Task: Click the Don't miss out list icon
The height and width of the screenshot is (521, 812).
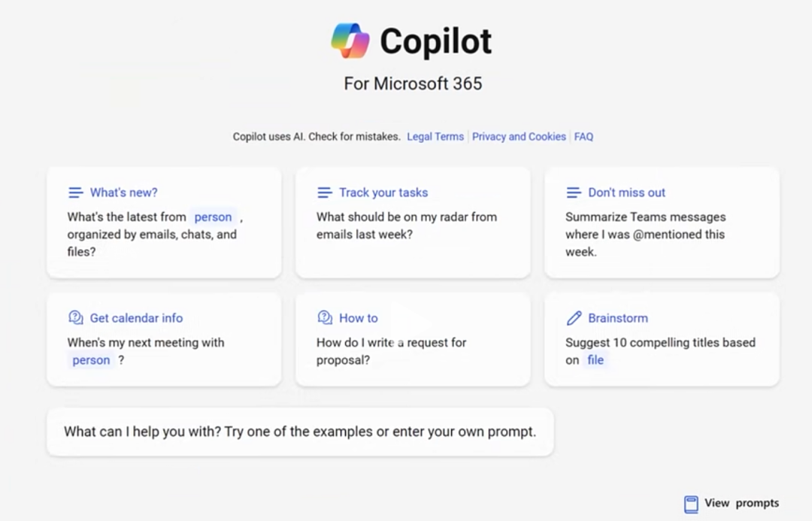Action: pyautogui.click(x=574, y=192)
